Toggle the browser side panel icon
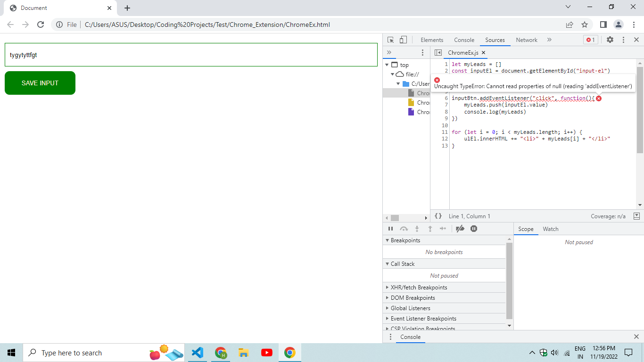Image resolution: width=644 pixels, height=362 pixels. click(x=603, y=25)
